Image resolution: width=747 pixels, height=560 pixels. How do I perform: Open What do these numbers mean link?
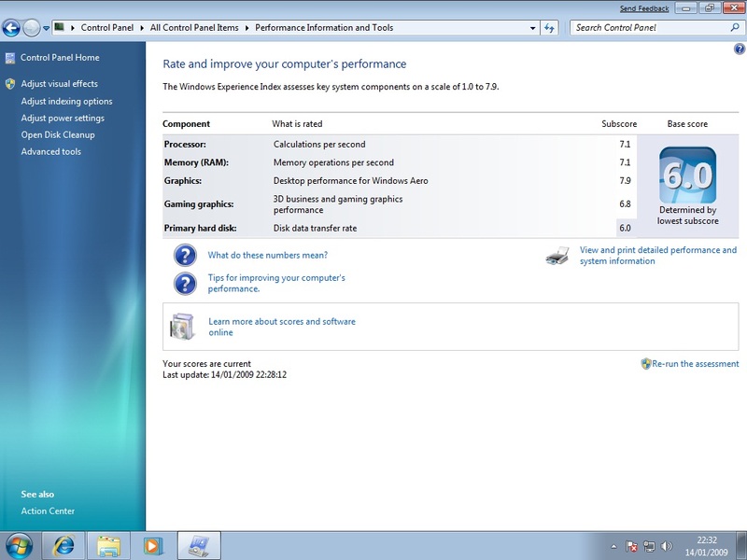pyautogui.click(x=268, y=255)
